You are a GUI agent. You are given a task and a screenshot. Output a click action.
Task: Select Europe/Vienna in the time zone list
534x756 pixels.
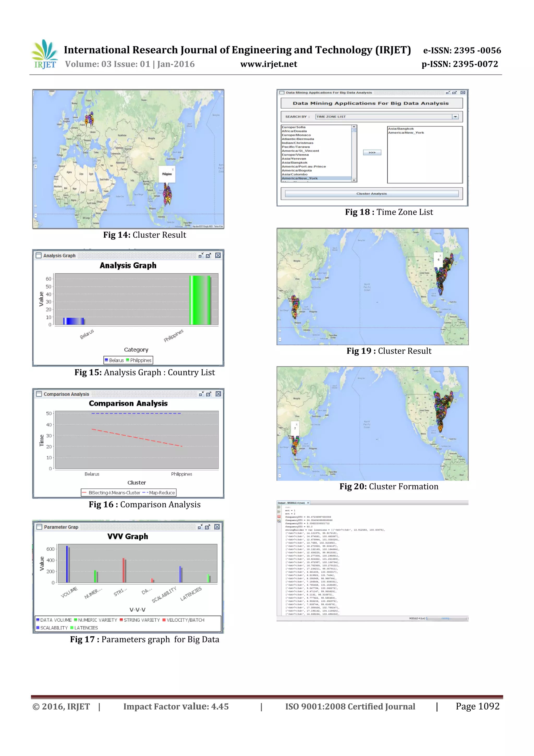point(295,155)
